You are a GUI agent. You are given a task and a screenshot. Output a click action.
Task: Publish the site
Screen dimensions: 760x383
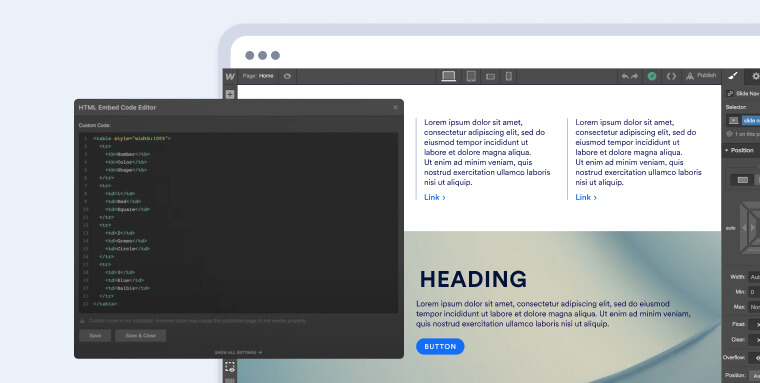click(x=701, y=76)
